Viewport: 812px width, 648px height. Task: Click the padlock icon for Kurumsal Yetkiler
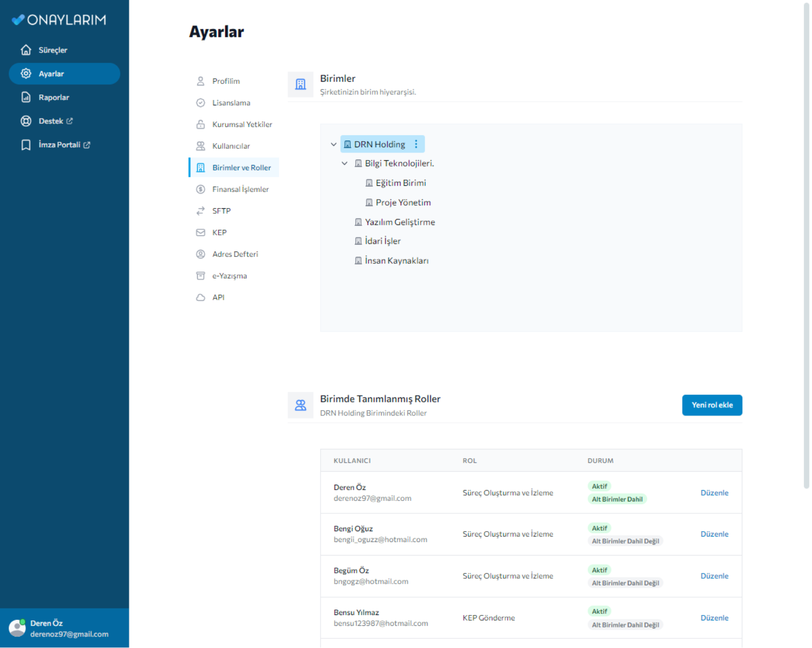[201, 124]
